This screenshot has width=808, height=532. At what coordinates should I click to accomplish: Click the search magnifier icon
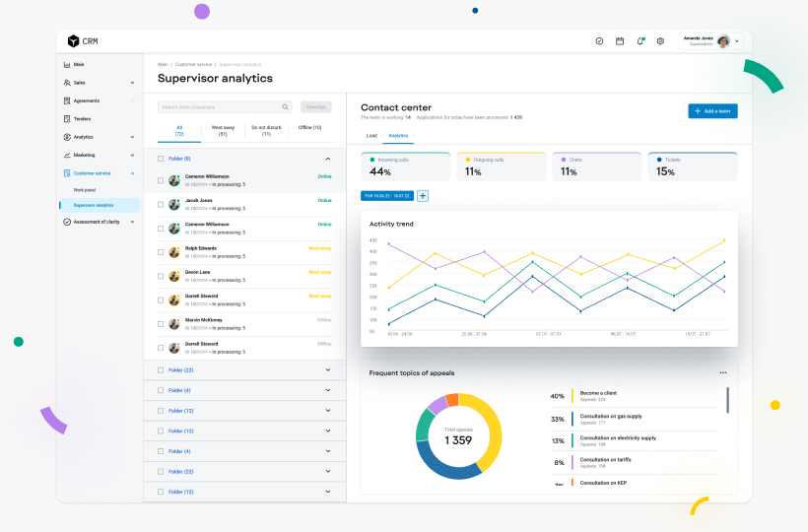click(x=286, y=106)
